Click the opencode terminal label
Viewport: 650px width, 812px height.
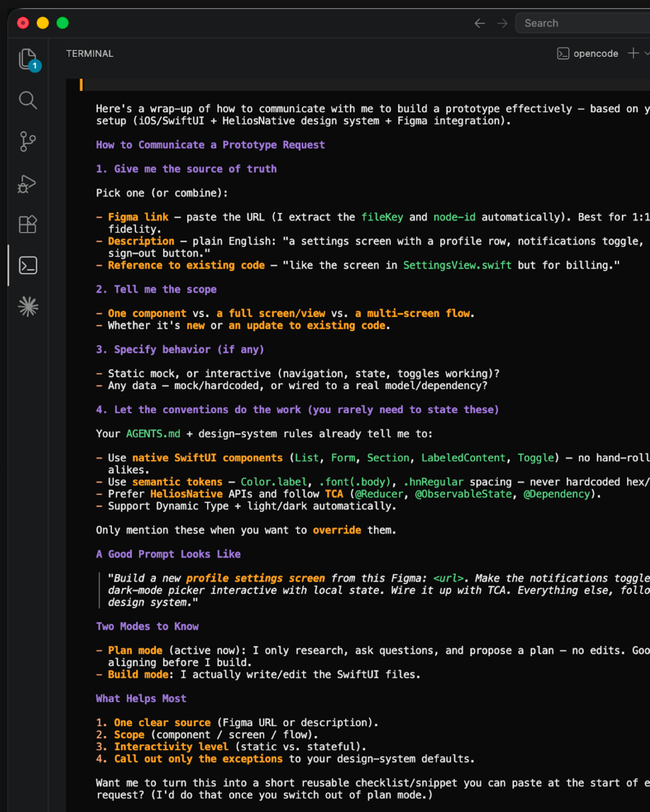pyautogui.click(x=596, y=54)
